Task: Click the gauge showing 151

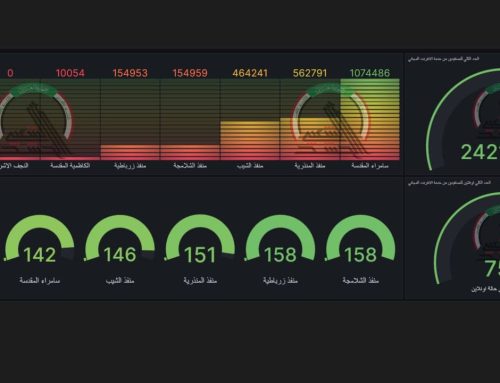Action: pyautogui.click(x=200, y=239)
